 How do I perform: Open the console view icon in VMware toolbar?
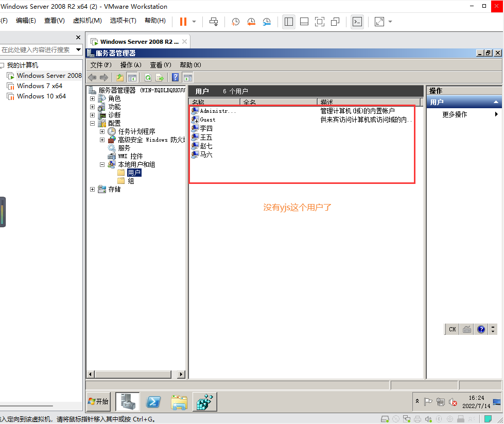[357, 22]
